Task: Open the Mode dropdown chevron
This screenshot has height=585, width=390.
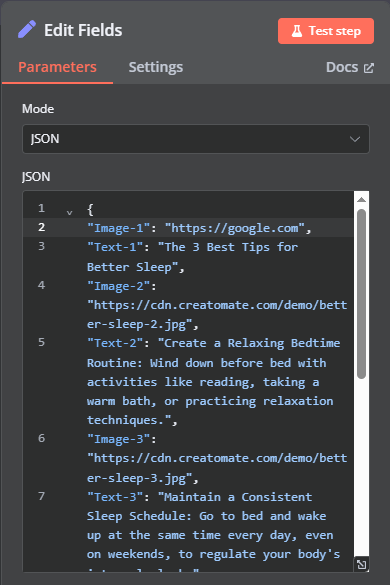Action: click(355, 139)
